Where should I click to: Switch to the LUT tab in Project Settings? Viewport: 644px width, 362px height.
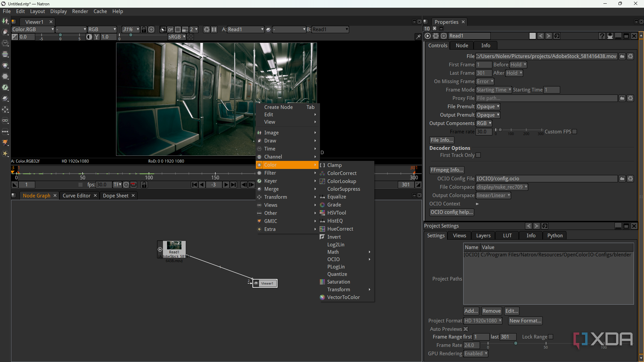tap(507, 236)
